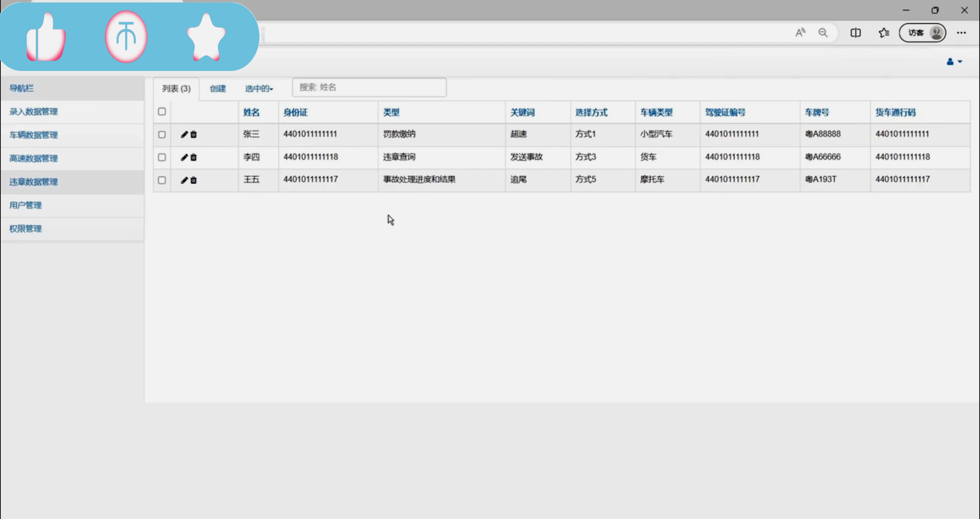Click the star favorite icon in overlay
Viewport: 980px width, 519px height.
pyautogui.click(x=206, y=38)
